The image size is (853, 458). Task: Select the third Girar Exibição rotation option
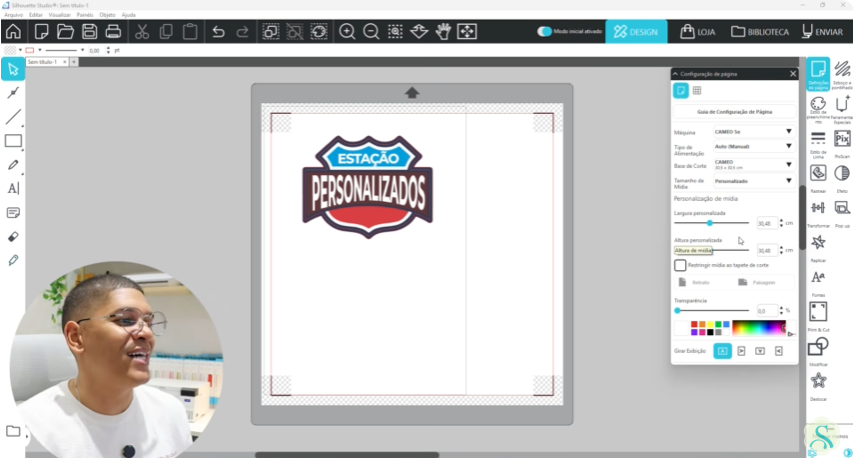tap(760, 351)
